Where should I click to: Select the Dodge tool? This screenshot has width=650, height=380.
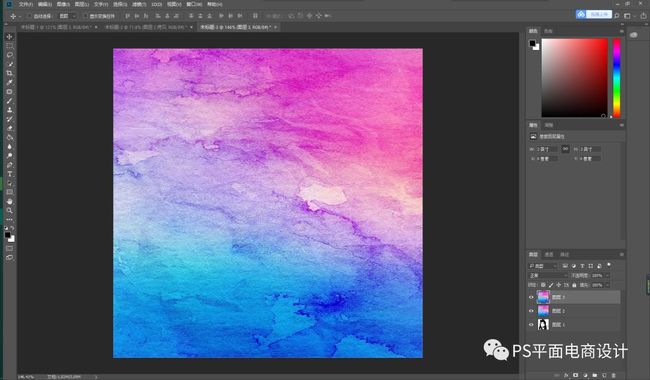[10, 155]
